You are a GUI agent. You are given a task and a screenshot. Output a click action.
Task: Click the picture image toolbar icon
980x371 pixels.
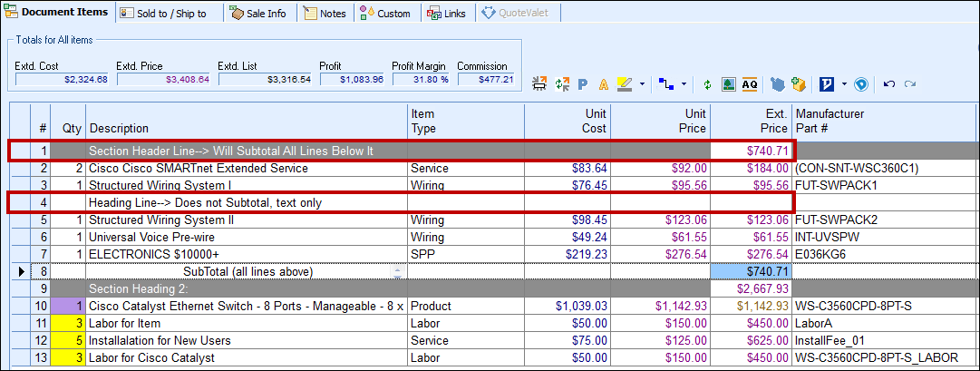click(x=728, y=84)
